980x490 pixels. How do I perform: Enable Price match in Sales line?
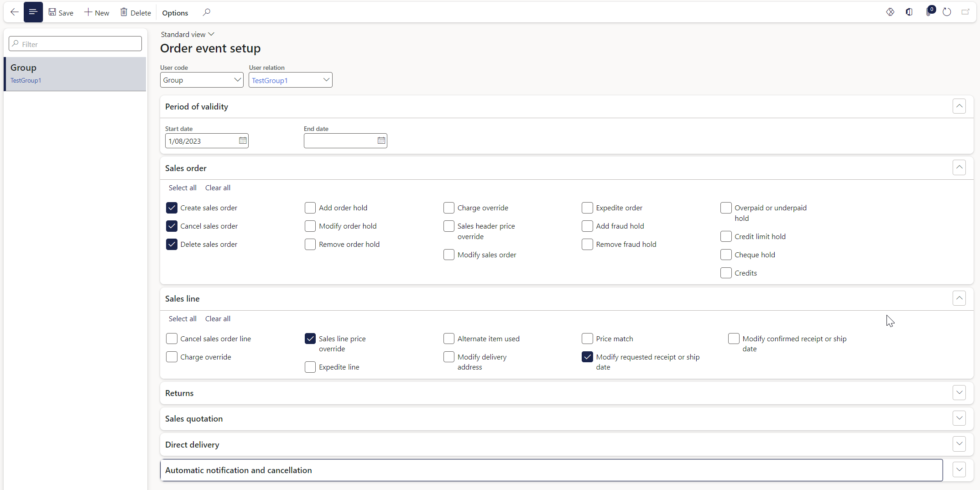tap(587, 339)
